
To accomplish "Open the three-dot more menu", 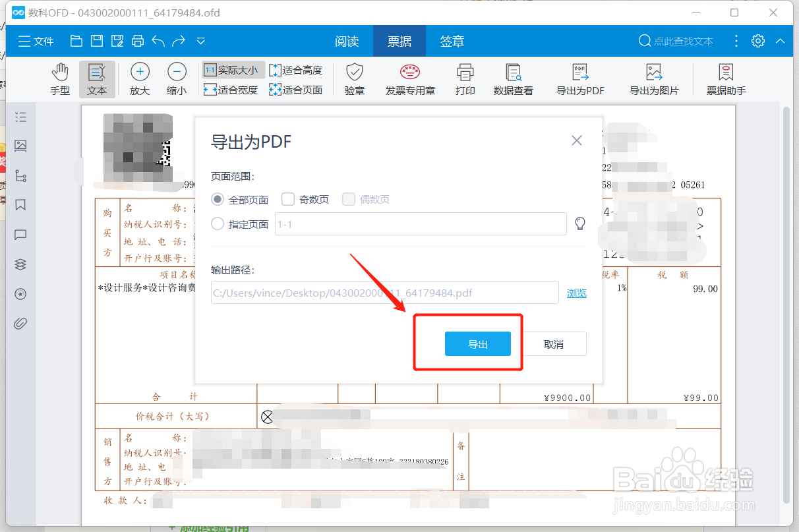I will point(736,40).
